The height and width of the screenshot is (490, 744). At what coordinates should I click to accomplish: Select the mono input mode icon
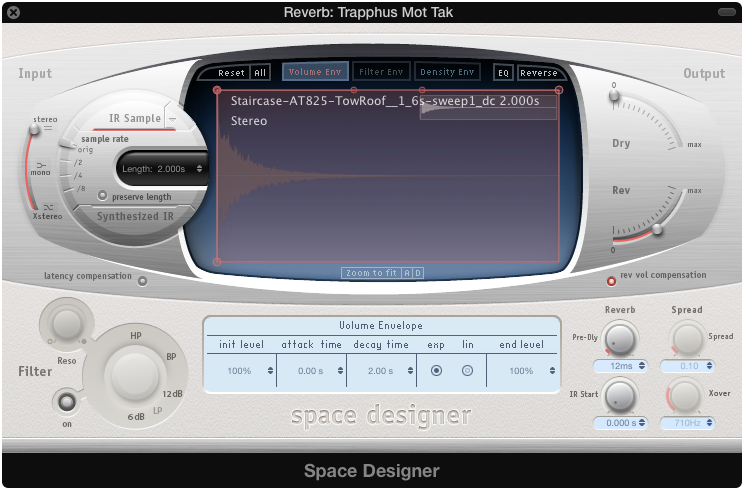41,165
